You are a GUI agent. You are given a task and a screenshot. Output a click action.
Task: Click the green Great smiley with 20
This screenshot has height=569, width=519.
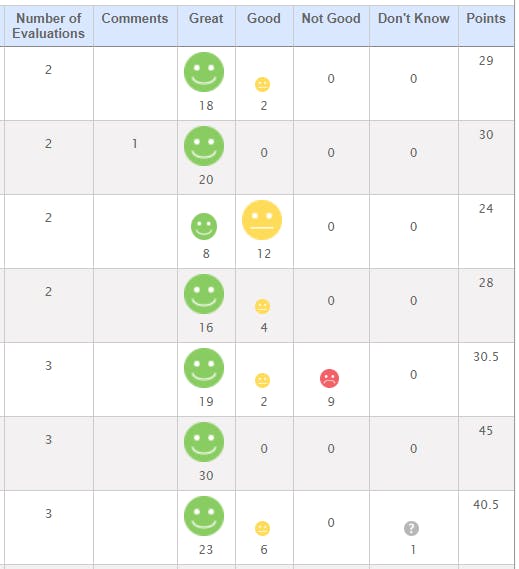coord(204,146)
